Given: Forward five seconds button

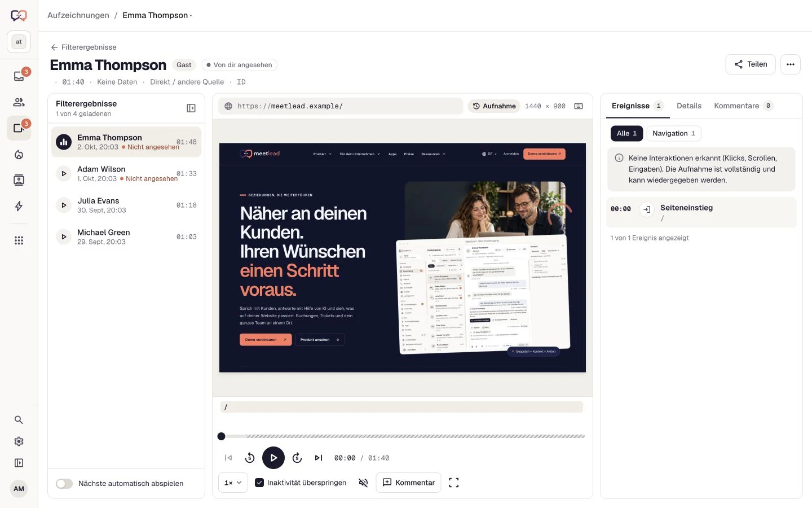Looking at the screenshot, I should (297, 458).
